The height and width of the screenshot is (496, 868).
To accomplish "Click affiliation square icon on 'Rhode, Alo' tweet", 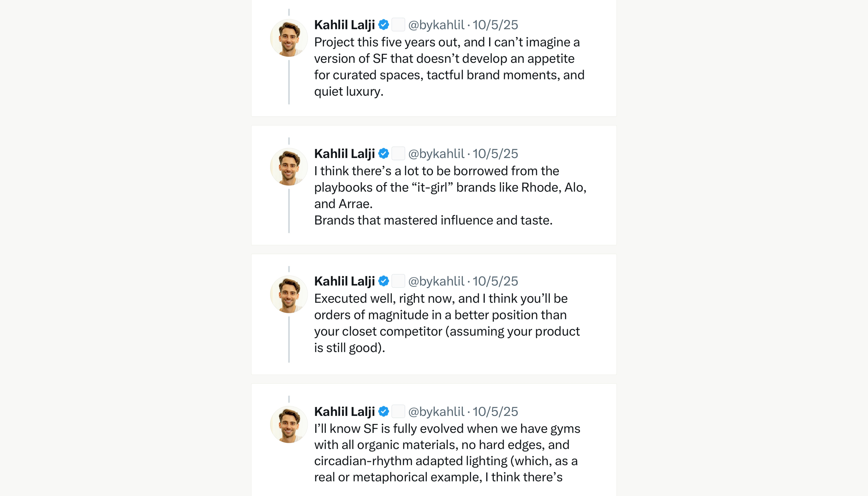I will click(x=398, y=154).
